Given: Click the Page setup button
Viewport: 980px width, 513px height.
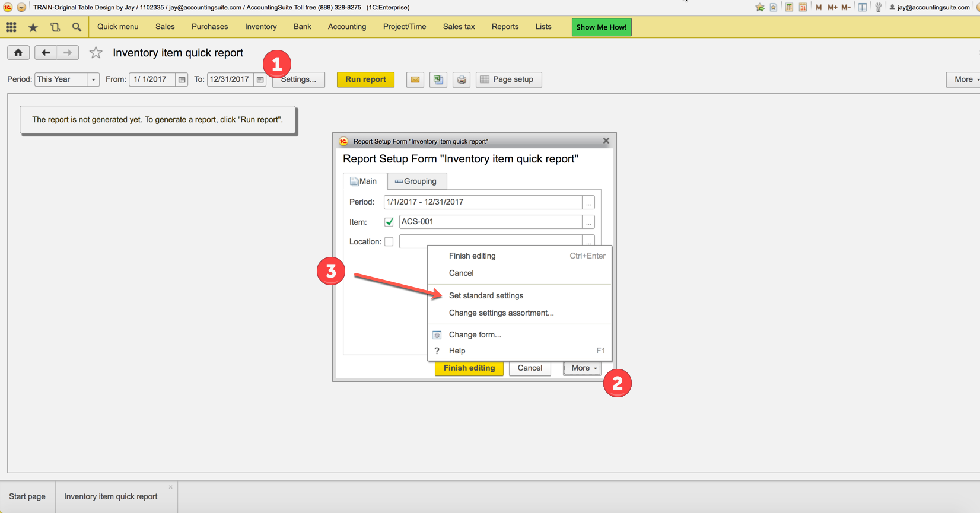Looking at the screenshot, I should pos(509,79).
